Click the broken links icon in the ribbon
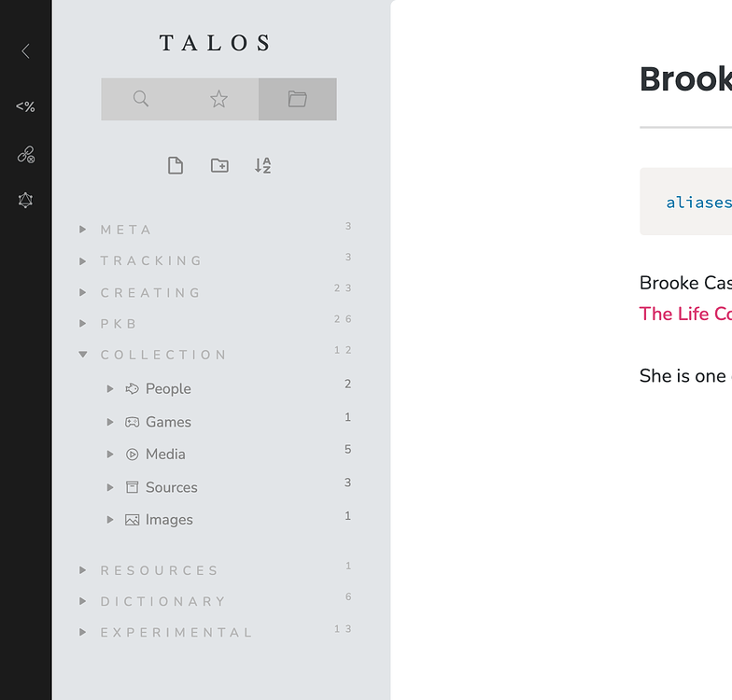The image size is (732, 700). (26, 155)
